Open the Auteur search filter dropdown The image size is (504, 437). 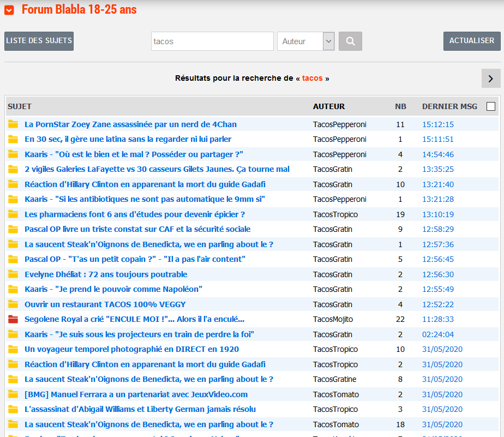tap(305, 41)
